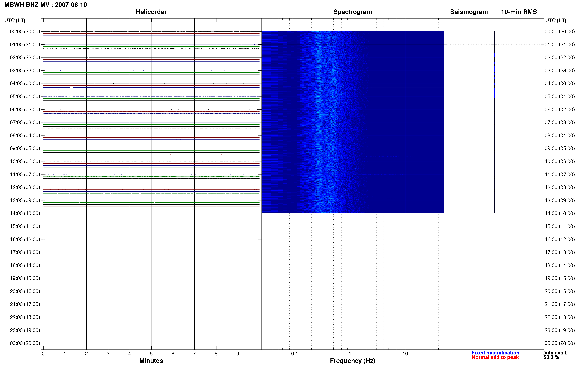Click the "6" tick label on the Minutes axis
Viewport: 588px width, 368px height.
point(173,354)
